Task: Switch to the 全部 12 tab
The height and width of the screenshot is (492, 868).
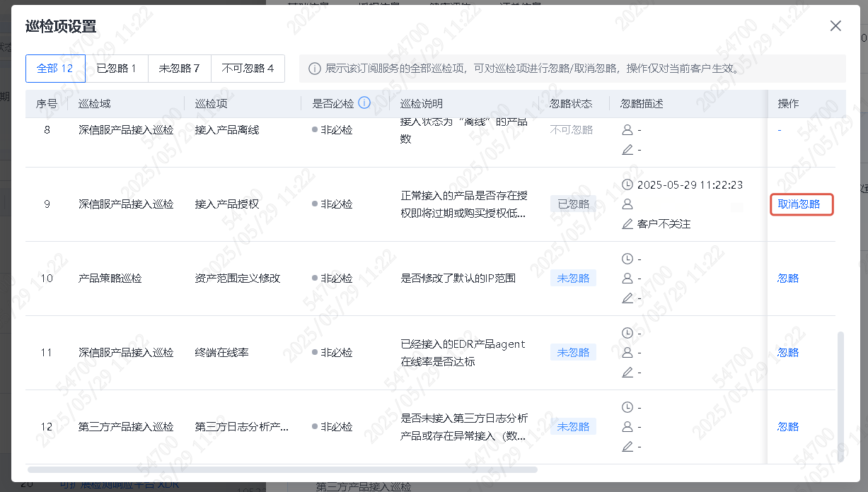Action: tap(55, 69)
